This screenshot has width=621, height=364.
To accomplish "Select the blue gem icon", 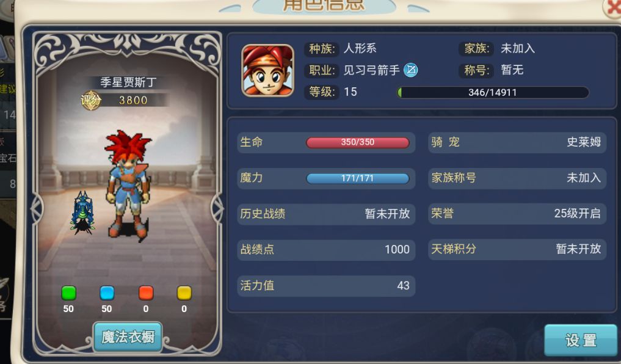I will coord(107,293).
